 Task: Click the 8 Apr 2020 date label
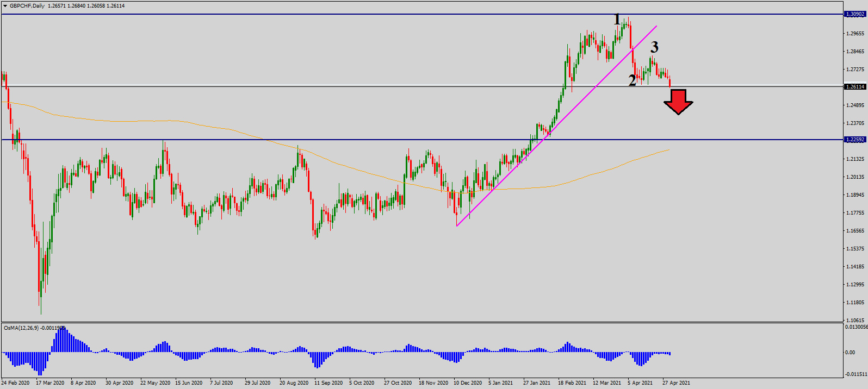(x=83, y=383)
